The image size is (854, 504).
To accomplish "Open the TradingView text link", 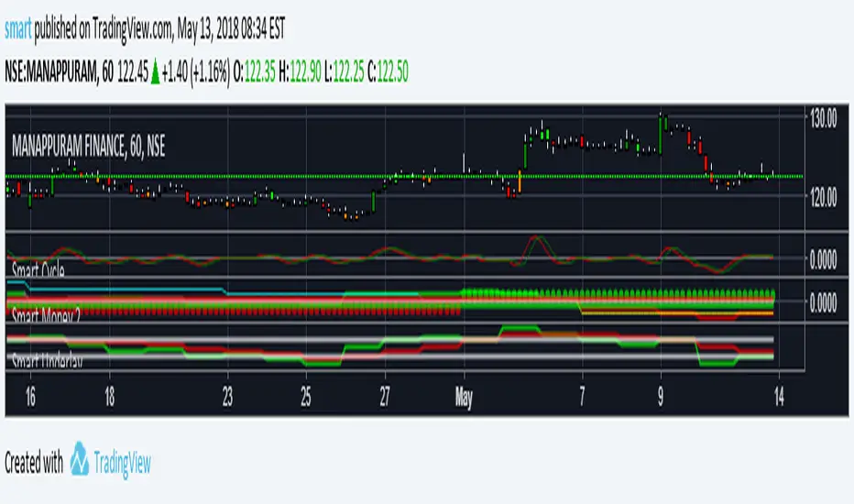I will point(122,463).
